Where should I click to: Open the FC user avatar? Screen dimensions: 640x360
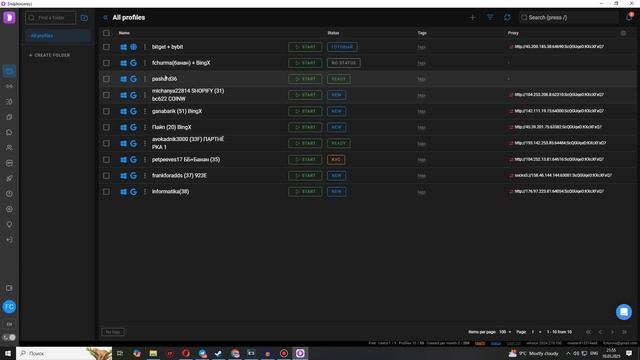point(9,307)
